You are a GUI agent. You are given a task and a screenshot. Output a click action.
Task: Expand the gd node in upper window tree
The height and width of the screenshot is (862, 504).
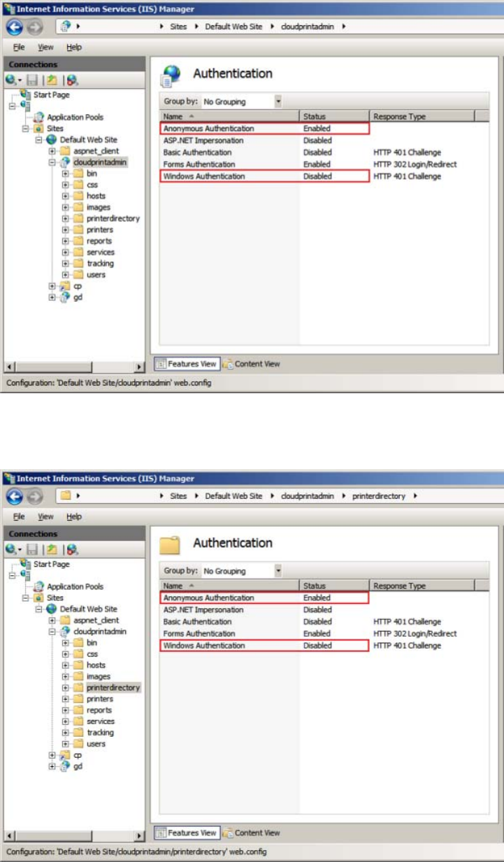pos(52,297)
